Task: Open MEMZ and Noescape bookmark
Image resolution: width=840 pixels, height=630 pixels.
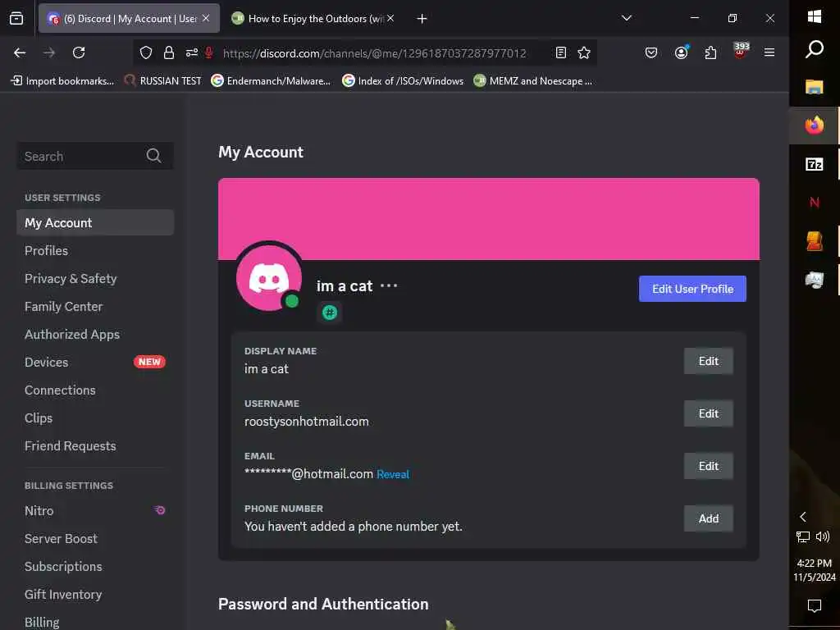Action: click(533, 81)
